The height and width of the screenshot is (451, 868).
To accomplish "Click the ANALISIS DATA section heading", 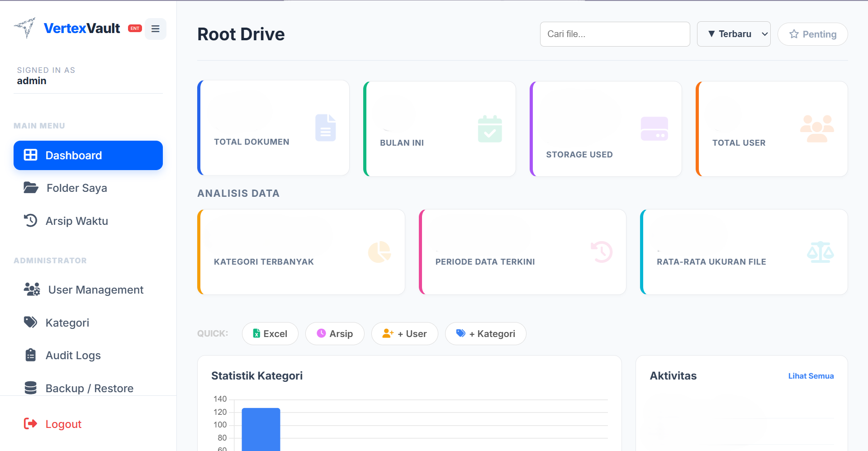I will [238, 193].
